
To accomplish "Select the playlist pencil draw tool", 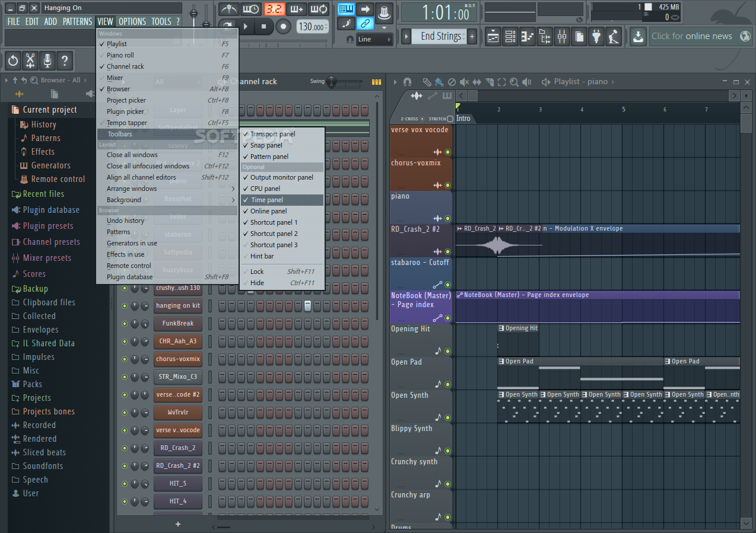I will (427, 82).
